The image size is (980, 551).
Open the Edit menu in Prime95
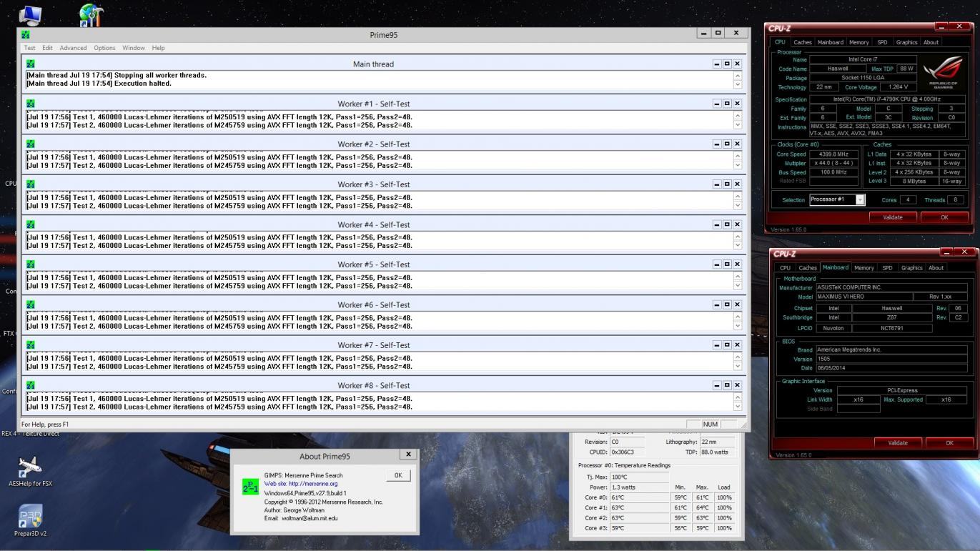47,48
